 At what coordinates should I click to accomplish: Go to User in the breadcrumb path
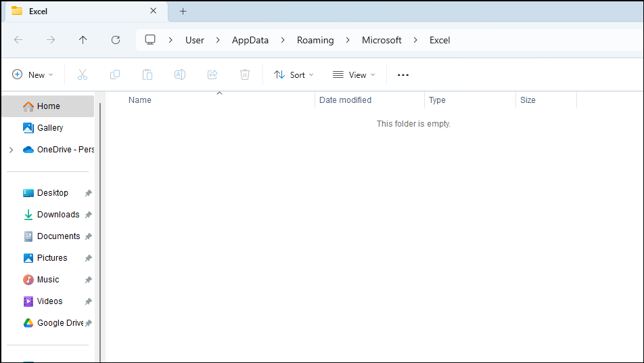pos(195,40)
